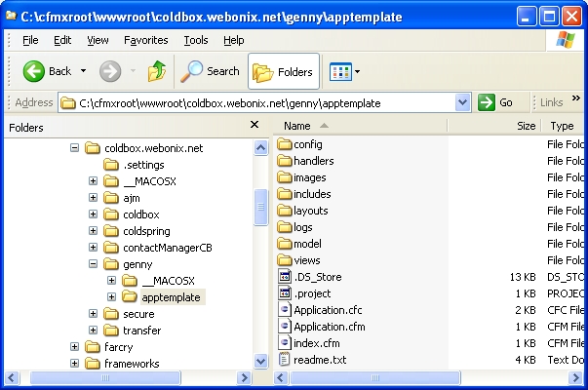Open the Address bar dropdown

pyautogui.click(x=463, y=102)
